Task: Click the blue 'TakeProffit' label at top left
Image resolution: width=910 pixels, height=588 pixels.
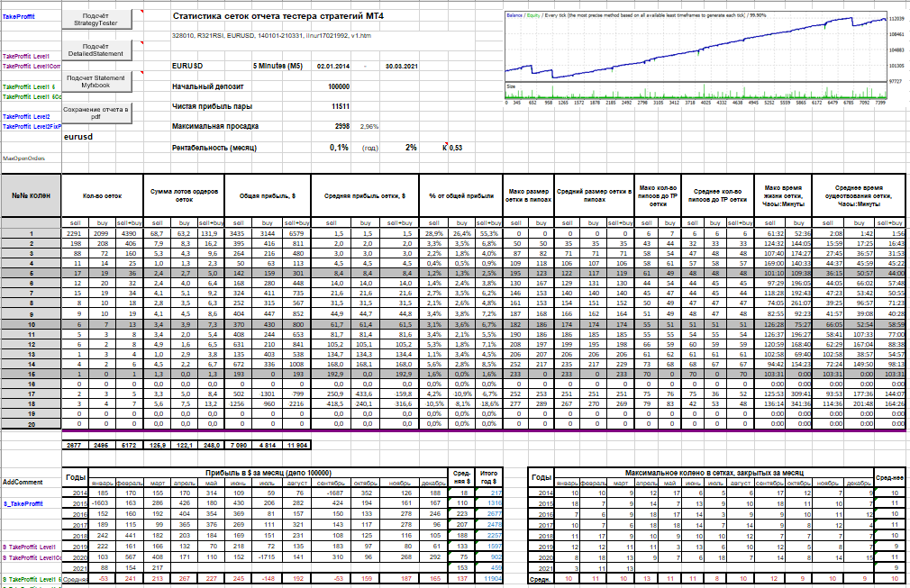Action: tap(19, 17)
